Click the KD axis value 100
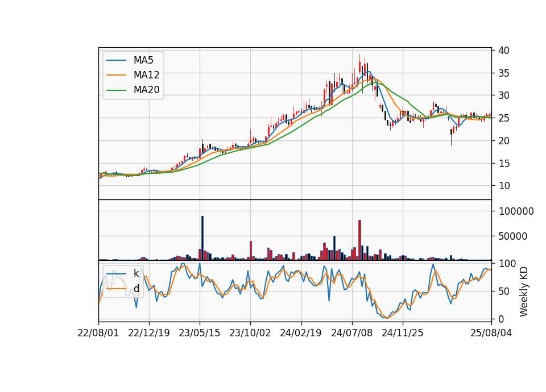This screenshot has width=546, height=392. (507, 264)
